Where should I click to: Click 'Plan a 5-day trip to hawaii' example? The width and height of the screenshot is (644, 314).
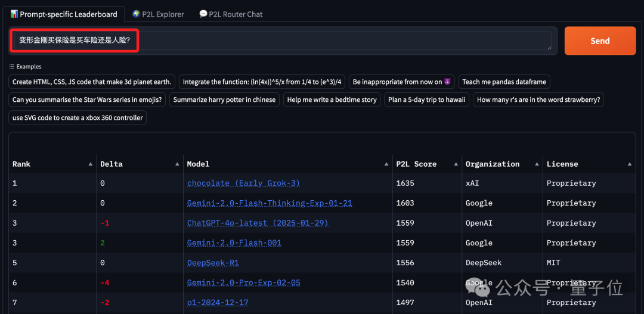click(x=427, y=100)
